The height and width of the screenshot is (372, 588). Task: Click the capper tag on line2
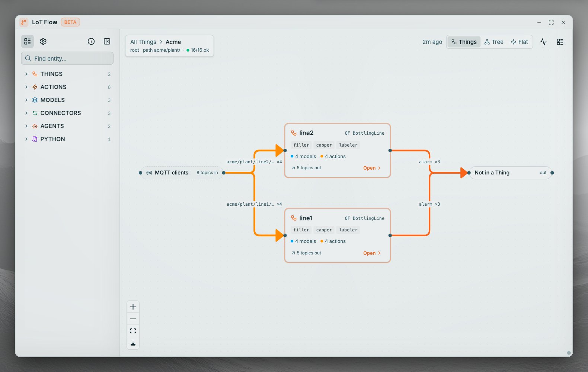click(324, 145)
